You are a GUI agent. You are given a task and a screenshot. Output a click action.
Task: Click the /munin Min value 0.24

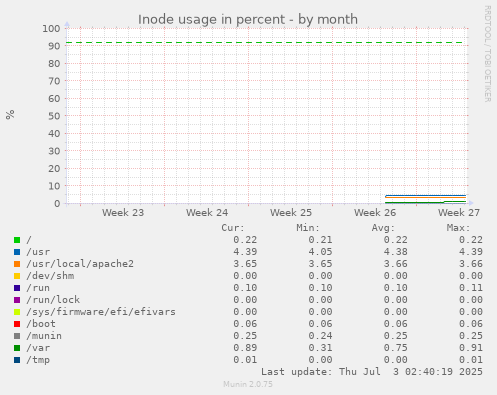point(320,336)
